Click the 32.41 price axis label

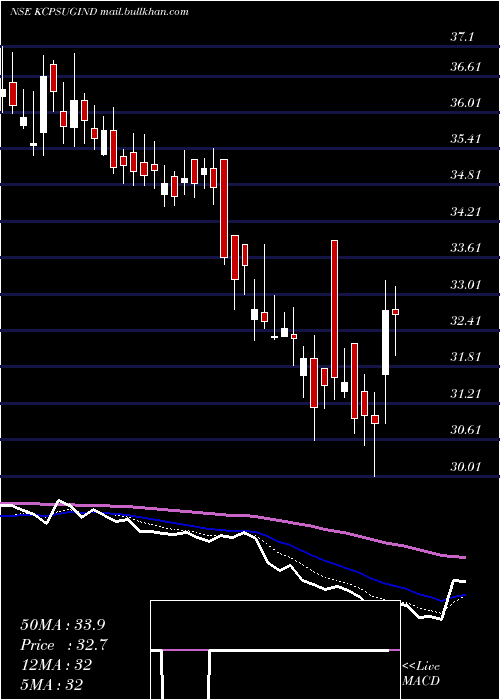[x=465, y=321]
